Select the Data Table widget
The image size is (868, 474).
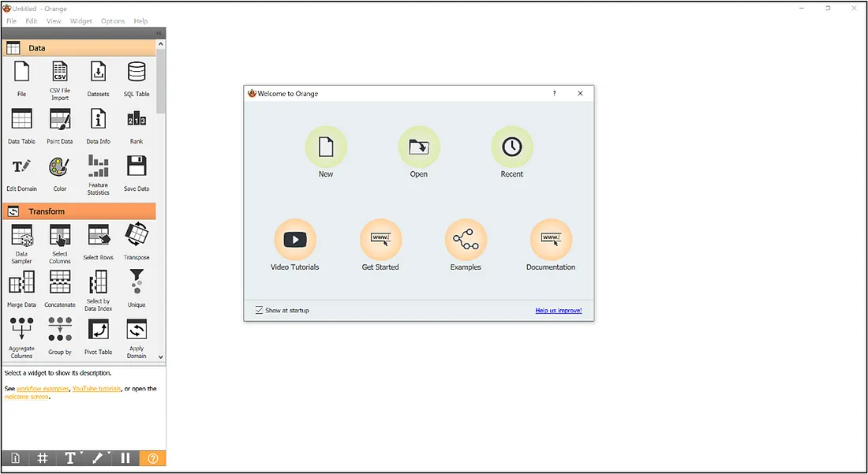tap(21, 127)
